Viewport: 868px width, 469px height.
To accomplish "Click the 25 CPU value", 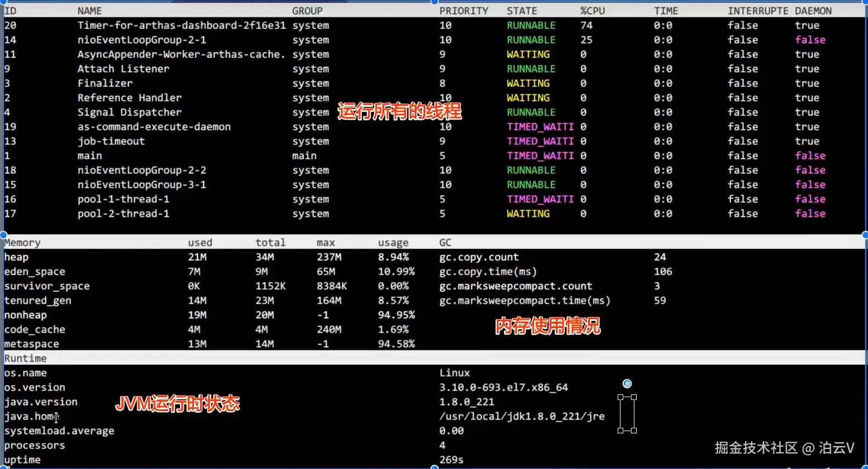I will [586, 40].
